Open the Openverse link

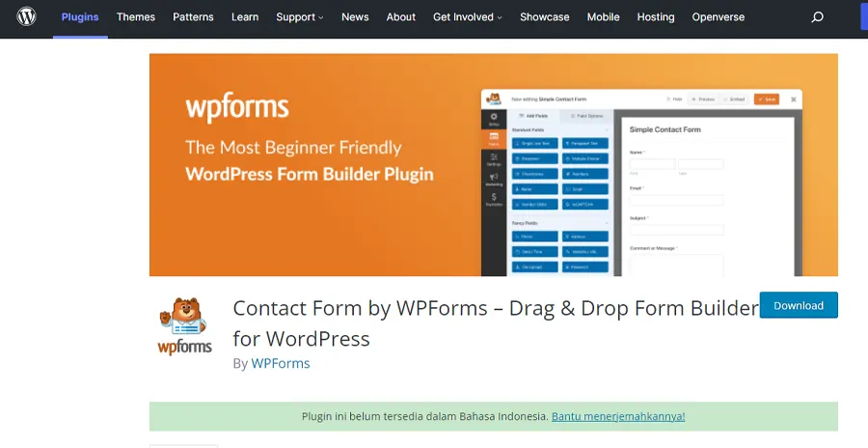click(718, 17)
